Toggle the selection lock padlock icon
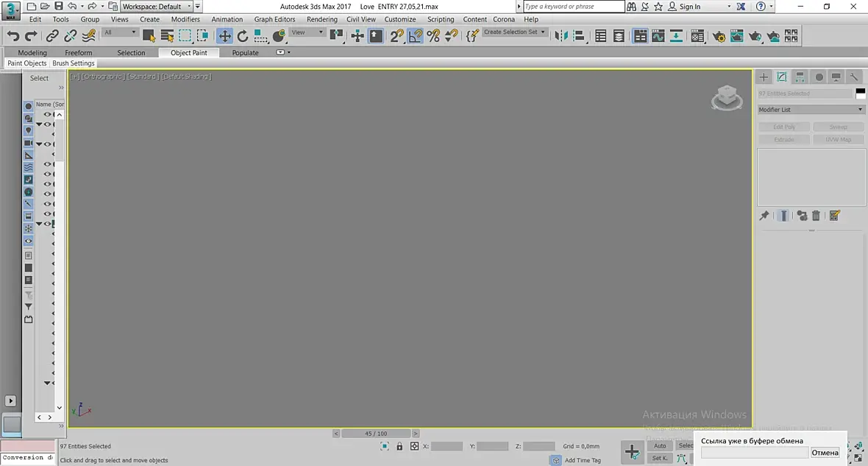The width and height of the screenshot is (868, 466). tap(399, 446)
